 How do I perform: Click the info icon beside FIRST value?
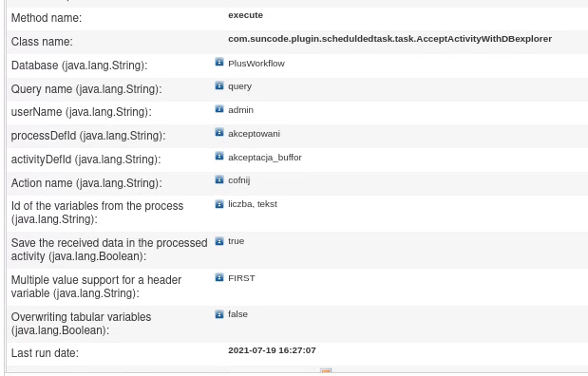click(219, 277)
